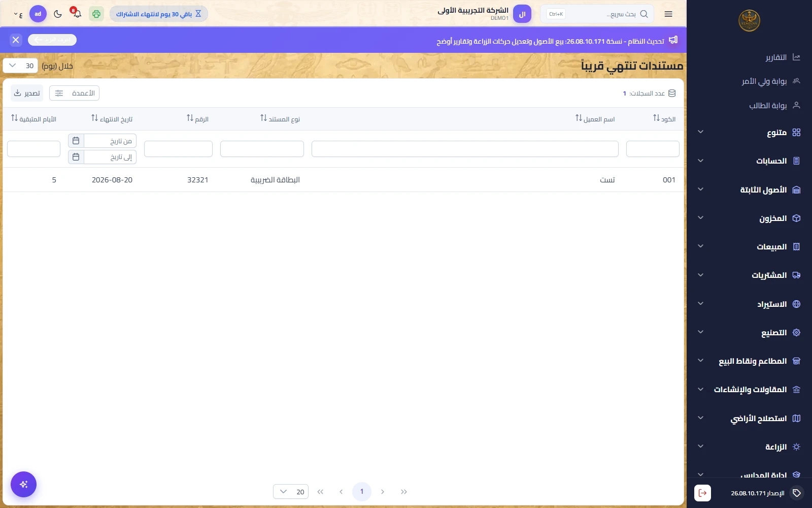The image size is (812, 508).
Task: Click the megaphone announcement icon
Action: point(673,40)
